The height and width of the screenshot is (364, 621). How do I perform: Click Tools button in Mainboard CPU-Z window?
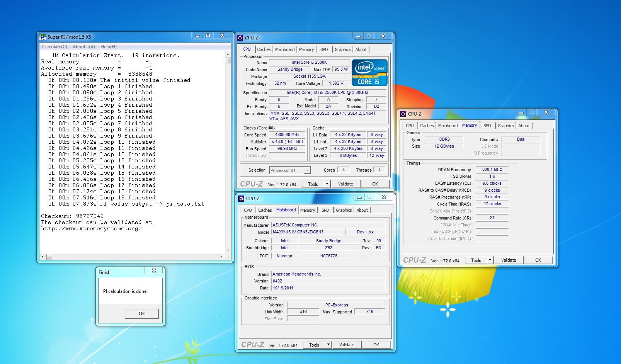click(x=314, y=345)
